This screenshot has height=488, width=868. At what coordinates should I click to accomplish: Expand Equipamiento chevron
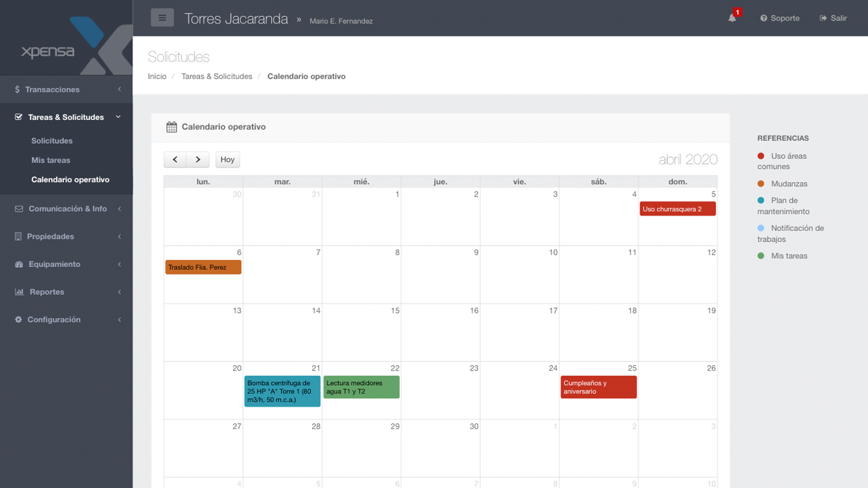click(x=119, y=264)
